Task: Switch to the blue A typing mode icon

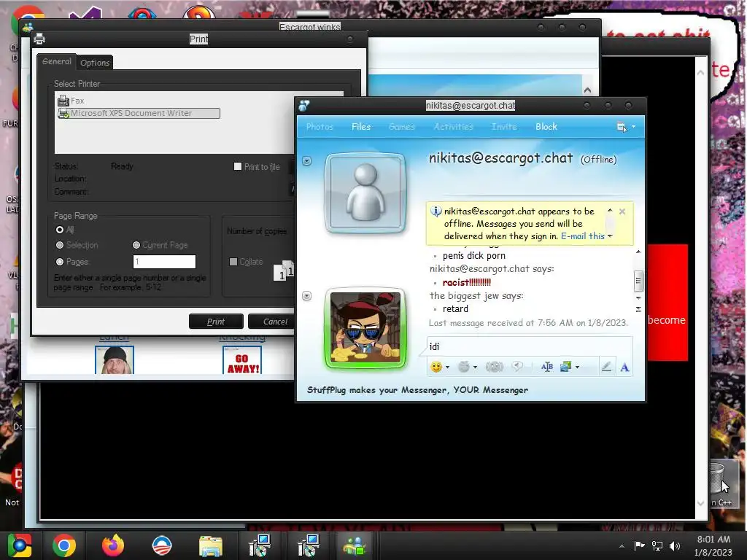Action: [x=624, y=367]
